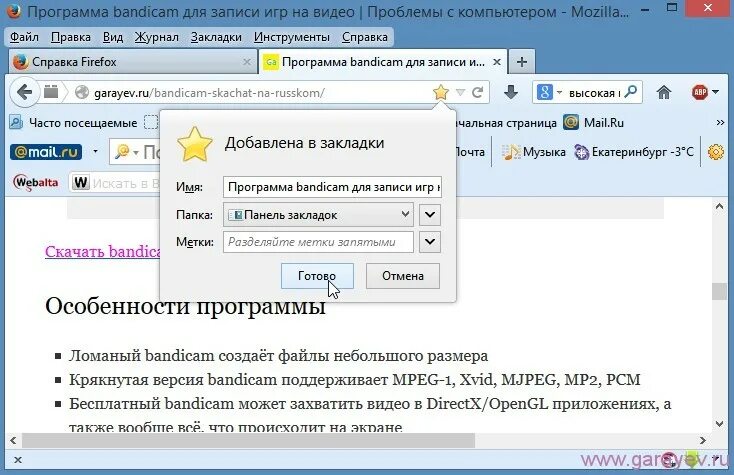Edit the Имя bookmark name field
Image resolution: width=734 pixels, height=475 pixels.
[332, 187]
